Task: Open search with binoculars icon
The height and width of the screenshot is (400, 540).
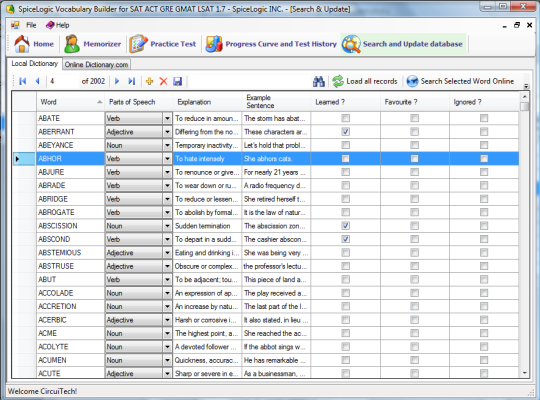Action: click(319, 81)
